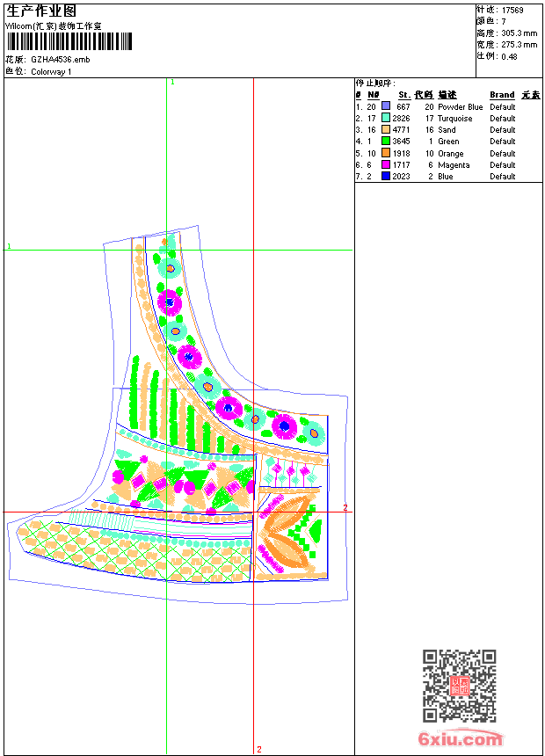
Task: Click the green marker 1 at top
Action: point(172,83)
